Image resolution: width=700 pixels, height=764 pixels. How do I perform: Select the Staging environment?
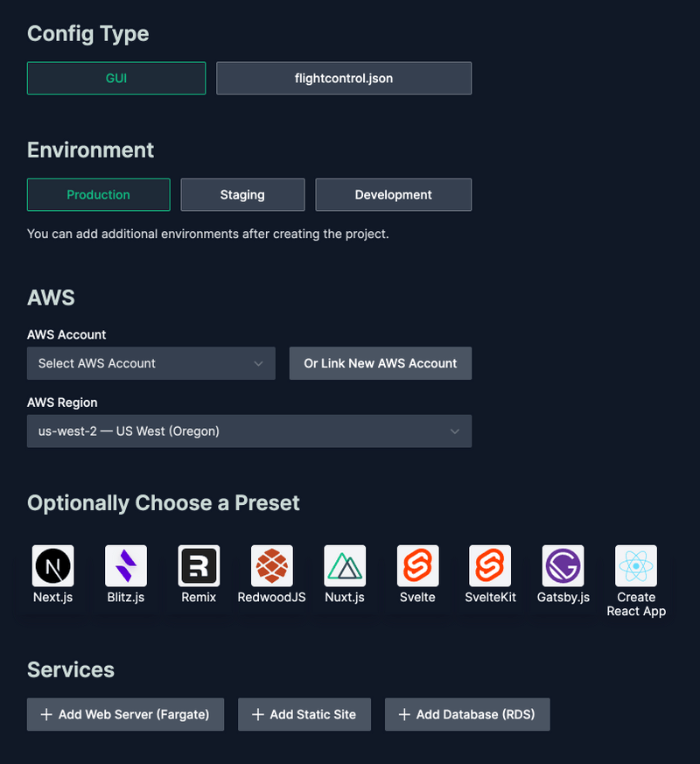(x=242, y=194)
